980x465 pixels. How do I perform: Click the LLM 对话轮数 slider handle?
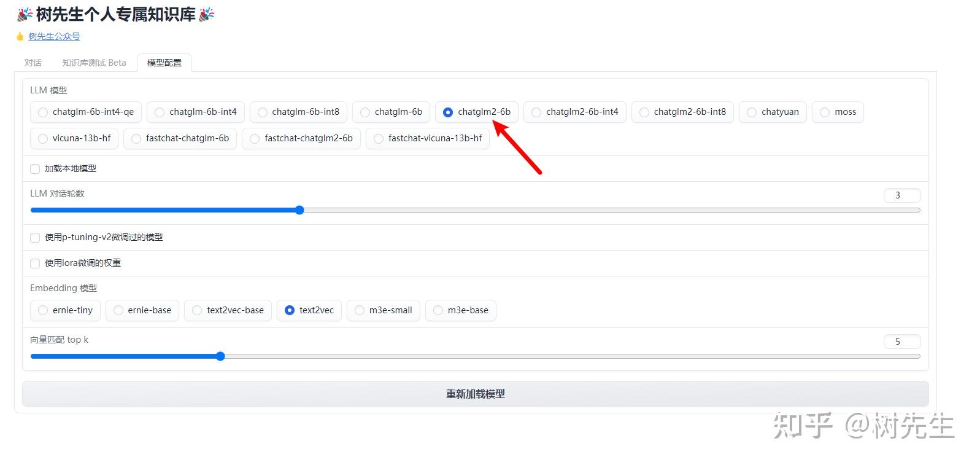coord(299,210)
